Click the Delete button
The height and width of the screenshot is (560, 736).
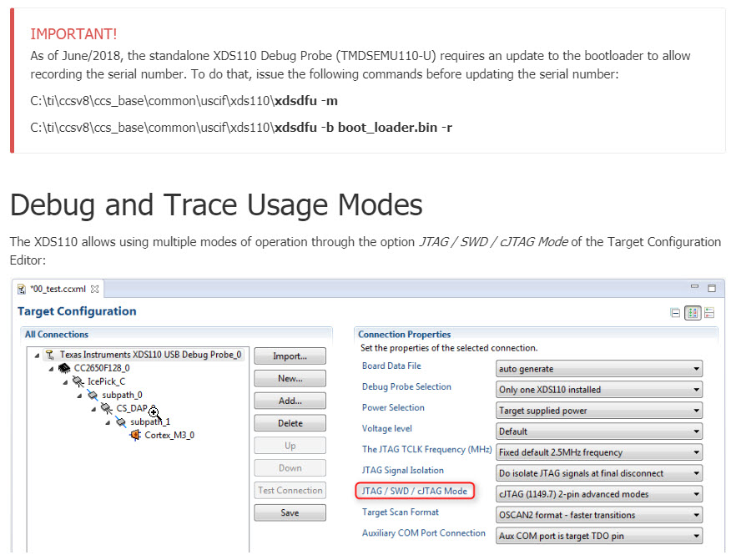[290, 423]
